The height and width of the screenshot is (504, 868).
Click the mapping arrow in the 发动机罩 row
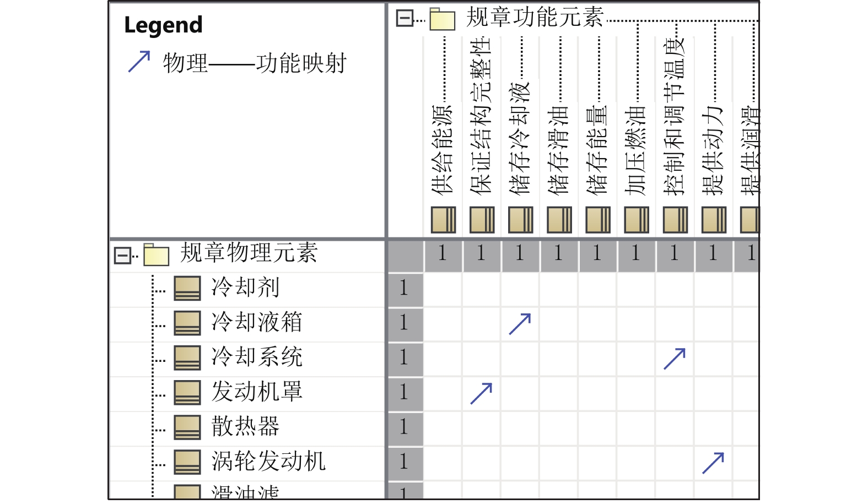(481, 393)
